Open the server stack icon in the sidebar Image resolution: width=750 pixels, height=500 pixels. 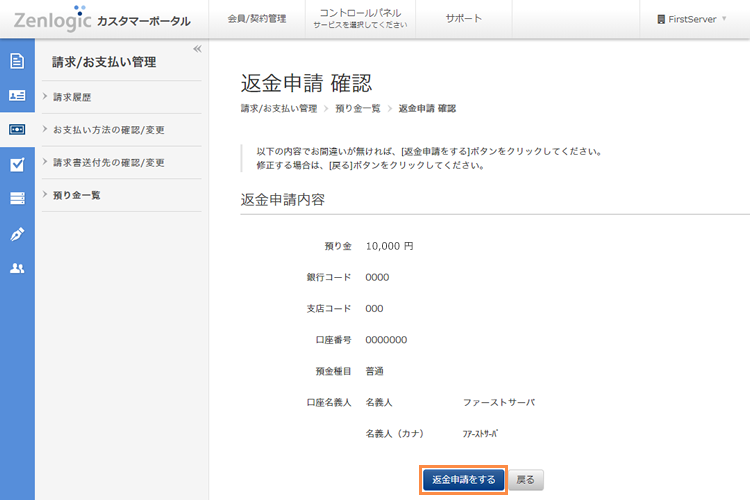click(17, 199)
